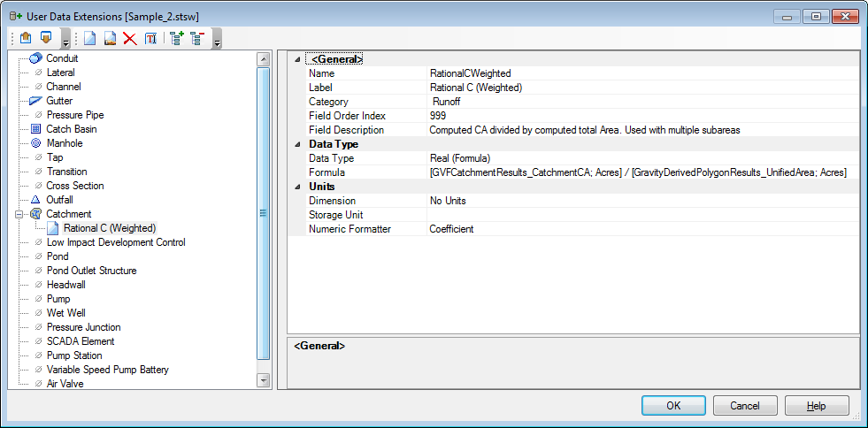Close the User Data Extensions window
Screen dimensions: 868x428
click(x=845, y=17)
